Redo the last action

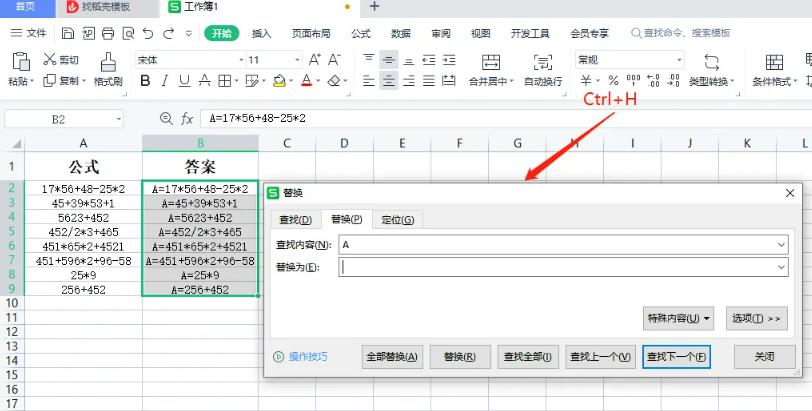(168, 34)
